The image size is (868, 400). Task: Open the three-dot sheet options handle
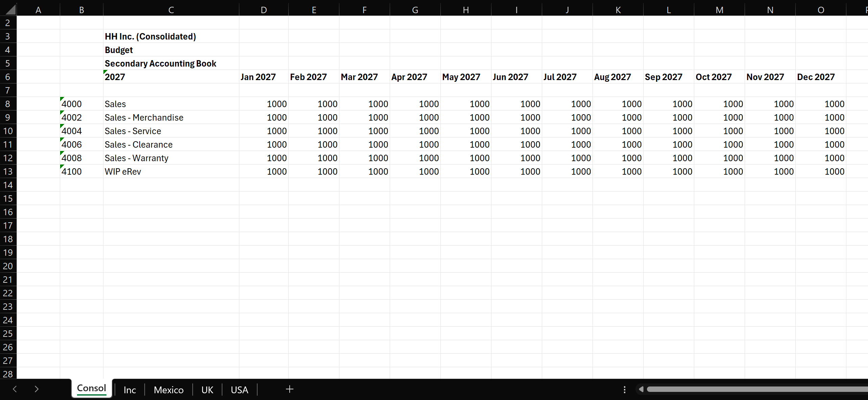[x=624, y=390]
